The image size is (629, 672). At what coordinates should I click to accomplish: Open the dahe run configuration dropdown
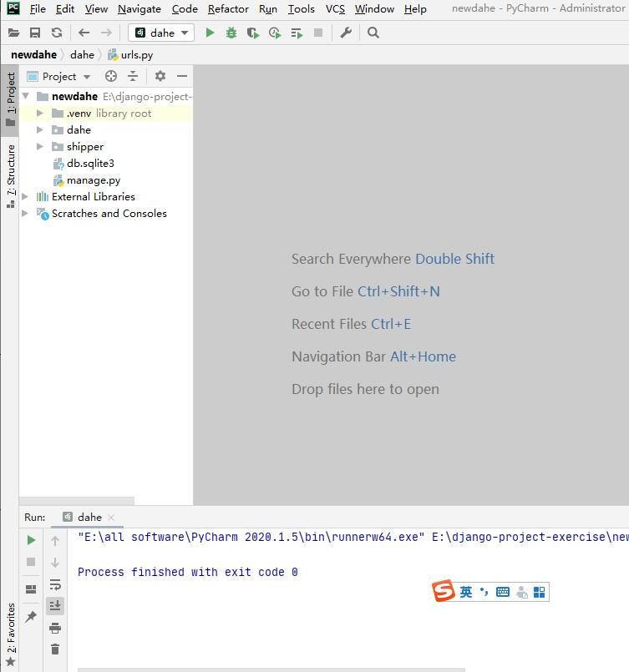coord(161,33)
